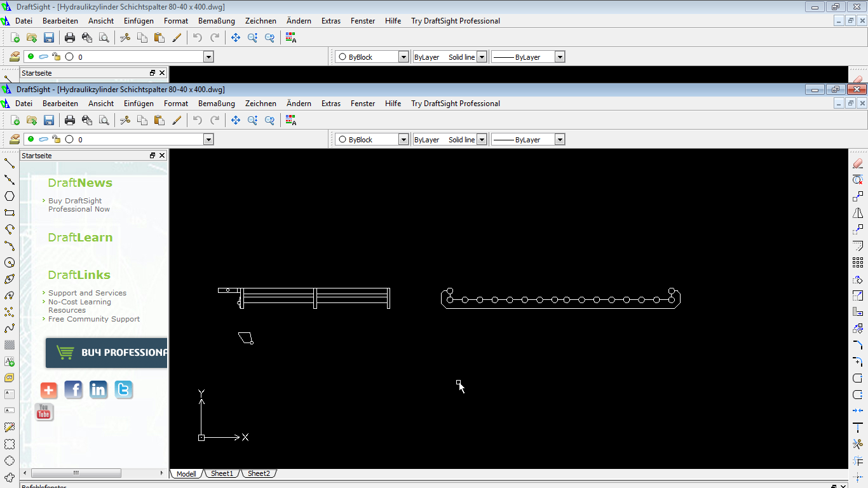Switch to the Sheet2 tab
Screen dimensions: 868x488
tap(259, 473)
